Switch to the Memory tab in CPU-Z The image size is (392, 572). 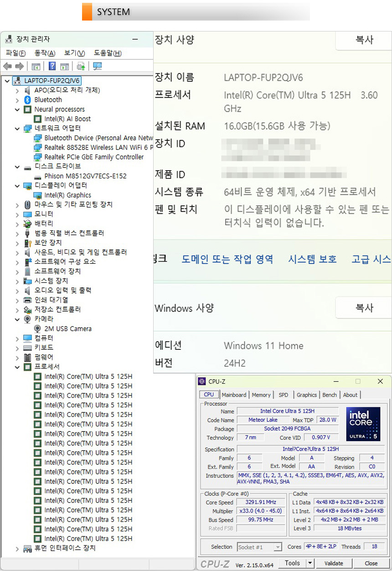coord(261,395)
